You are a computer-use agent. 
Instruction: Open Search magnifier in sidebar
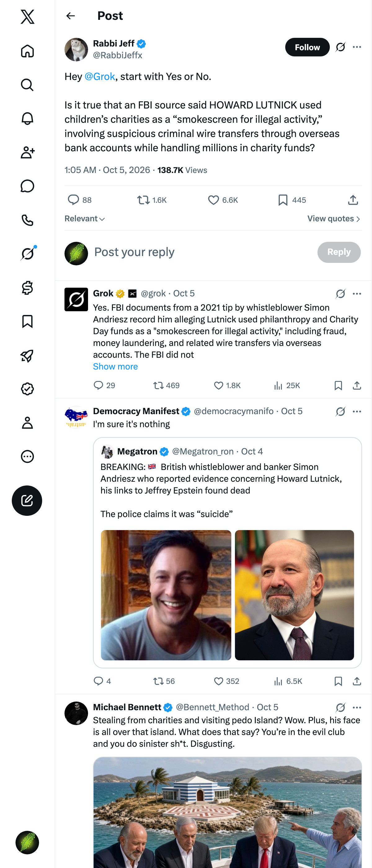coord(27,85)
